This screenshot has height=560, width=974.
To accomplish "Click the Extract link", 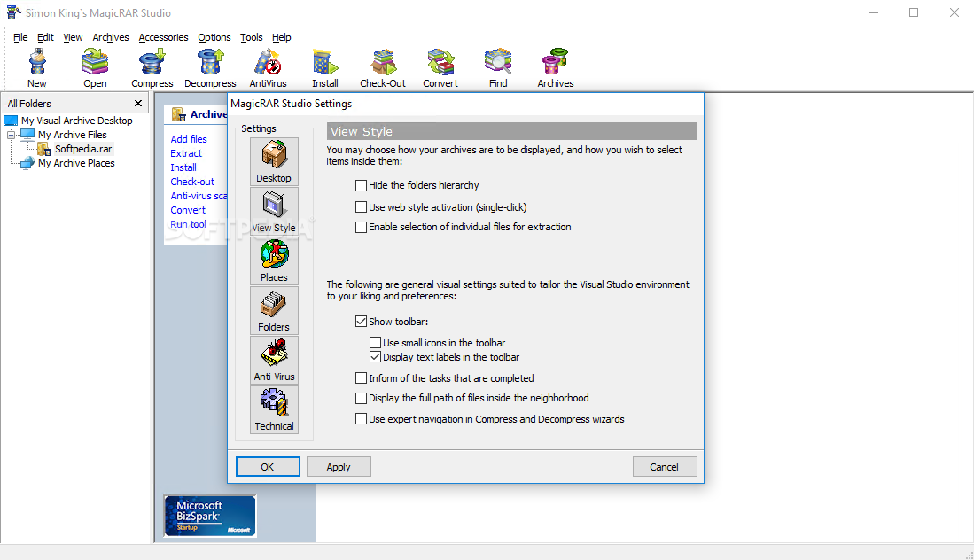I will tap(186, 153).
